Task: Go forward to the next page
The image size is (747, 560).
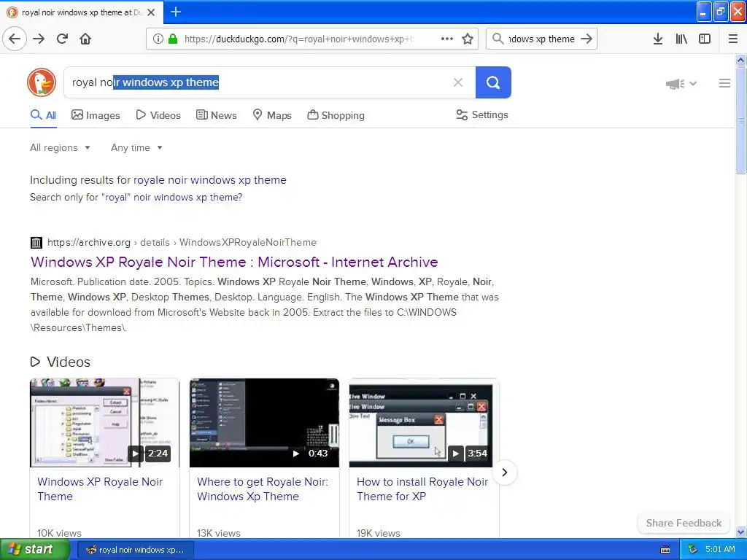Action: [39, 39]
